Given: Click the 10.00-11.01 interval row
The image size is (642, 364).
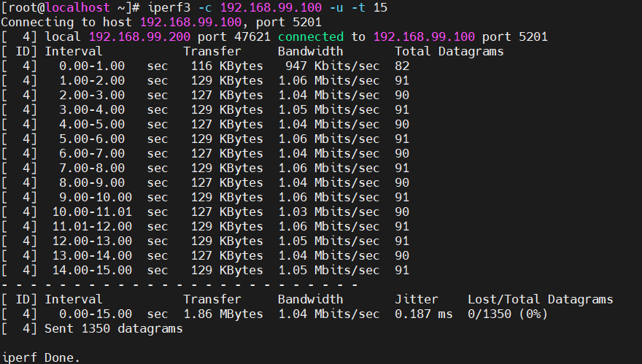Looking at the screenshot, I should click(x=92, y=212).
